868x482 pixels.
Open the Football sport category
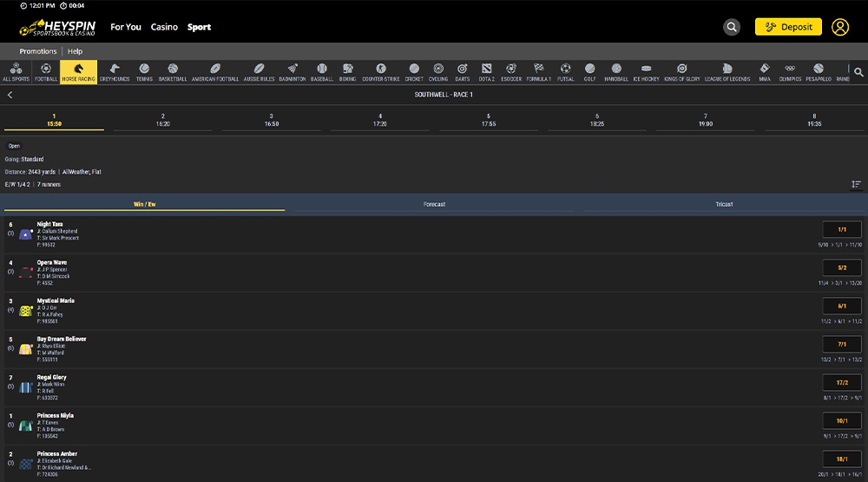47,72
